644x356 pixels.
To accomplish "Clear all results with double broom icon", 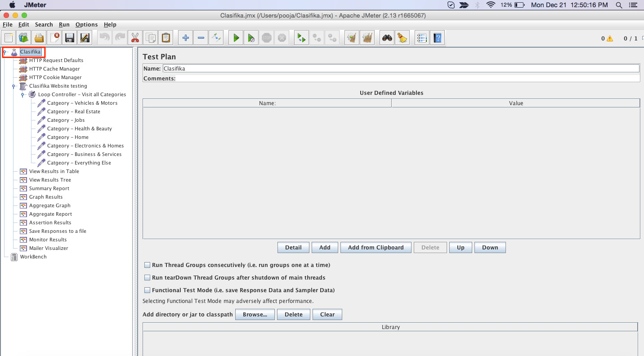I will [x=367, y=38].
